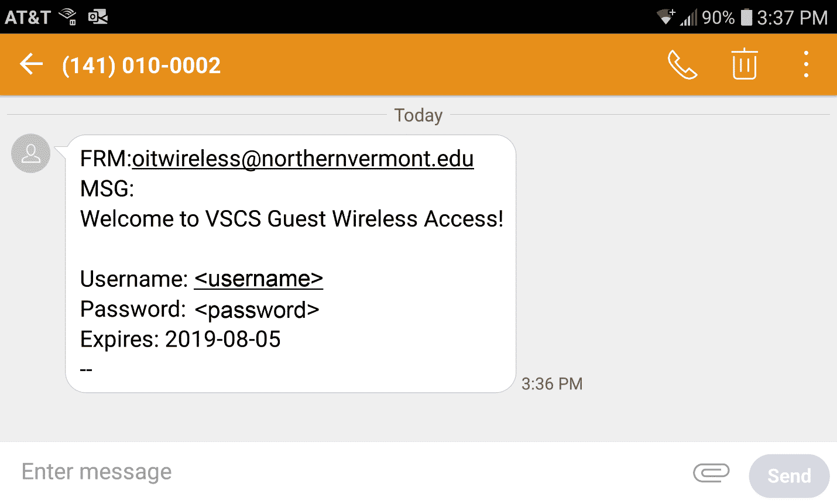This screenshot has width=837, height=504.
Task: Tap the Today date separator
Action: pos(418,115)
